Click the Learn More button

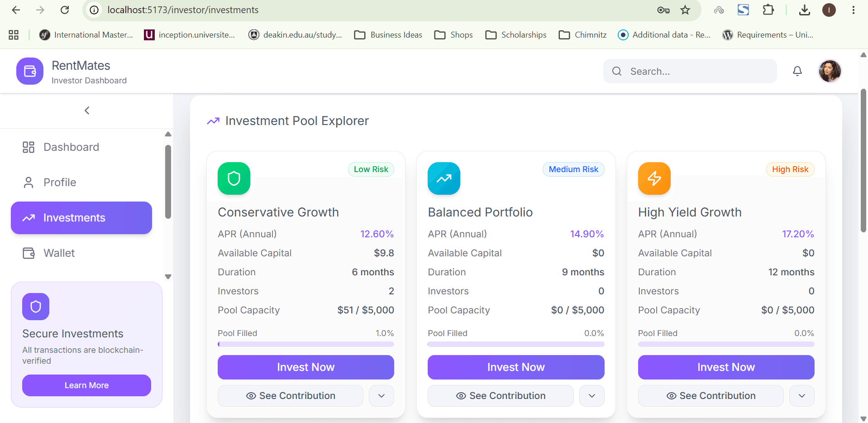[86, 385]
